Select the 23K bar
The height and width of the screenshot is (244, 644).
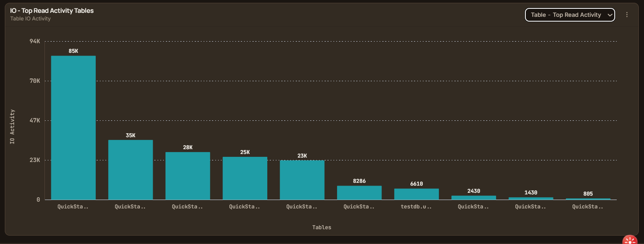click(x=302, y=180)
